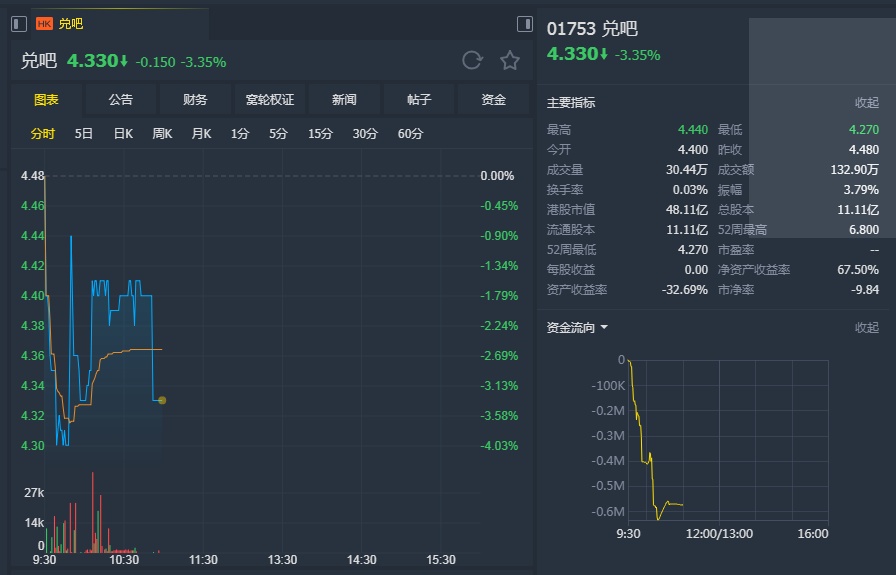896x575 pixels.
Task: Open the 财务 tab
Action: click(x=195, y=100)
